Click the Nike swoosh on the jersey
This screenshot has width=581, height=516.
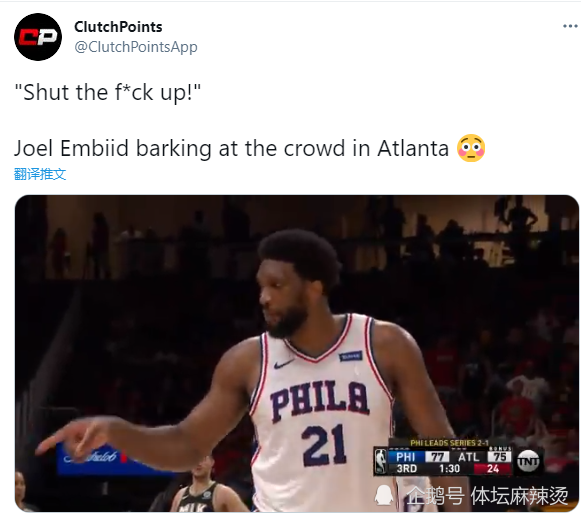point(283,364)
